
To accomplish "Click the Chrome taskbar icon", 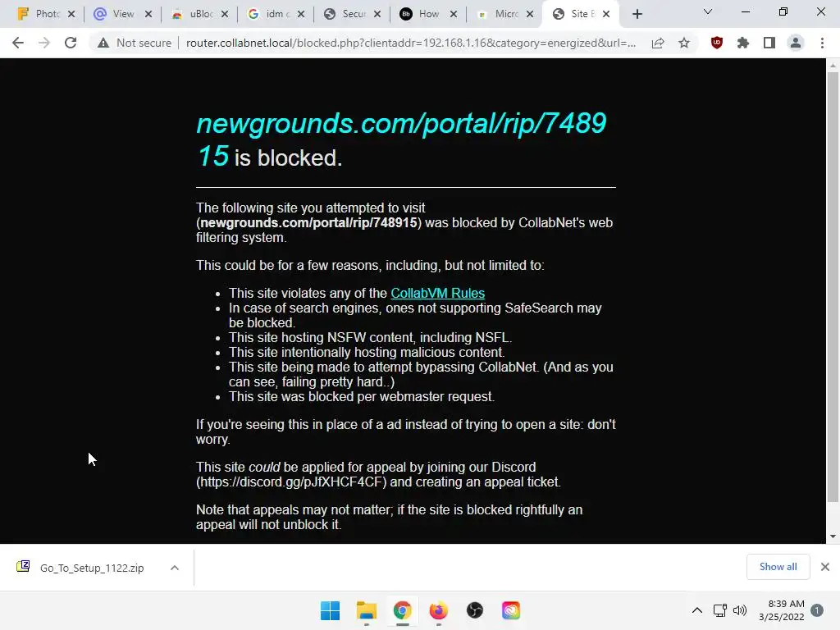I will click(x=402, y=610).
